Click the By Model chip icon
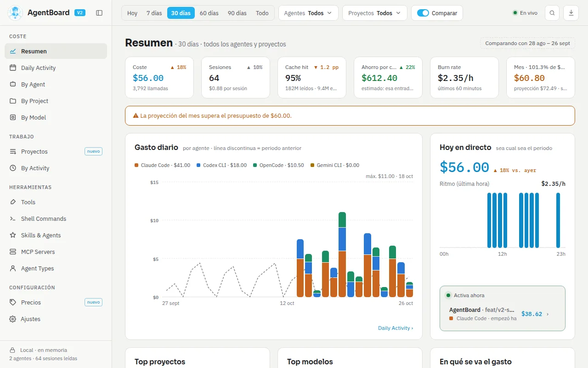This screenshot has width=588, height=368. click(13, 117)
